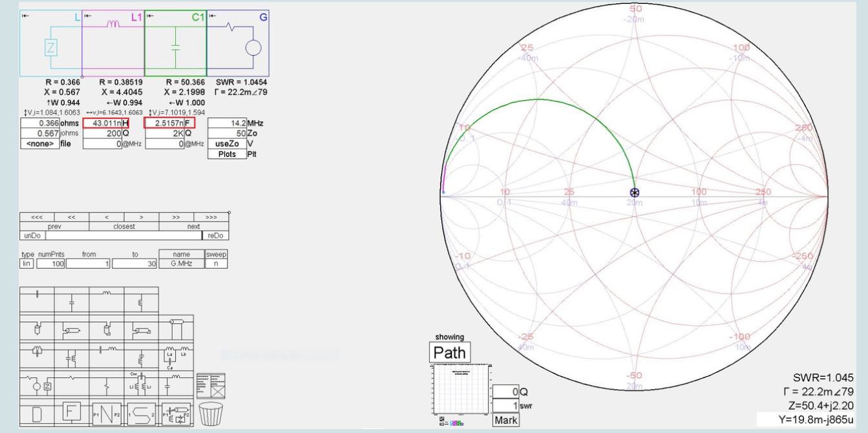The image size is (868, 433).
Task: Select the series transmission line component
Action: [72, 328]
